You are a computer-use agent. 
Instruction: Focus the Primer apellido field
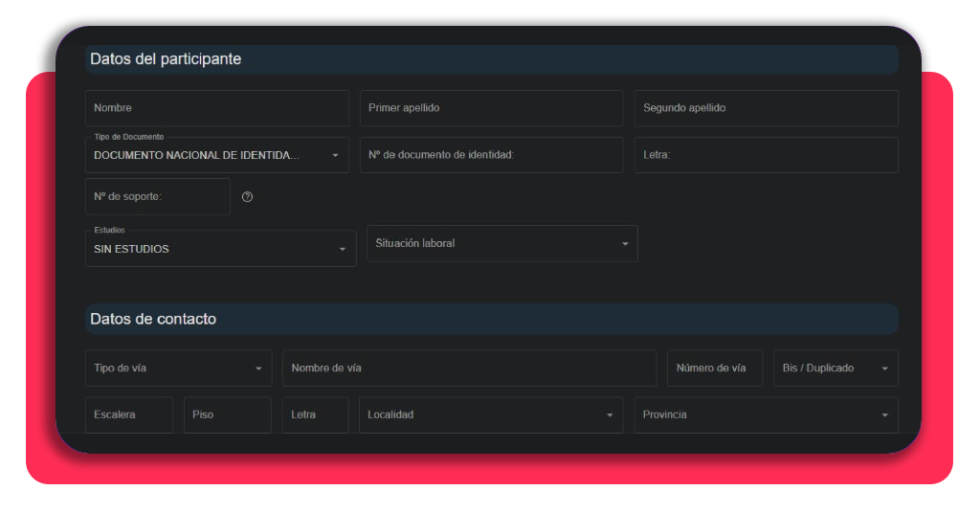point(491,108)
